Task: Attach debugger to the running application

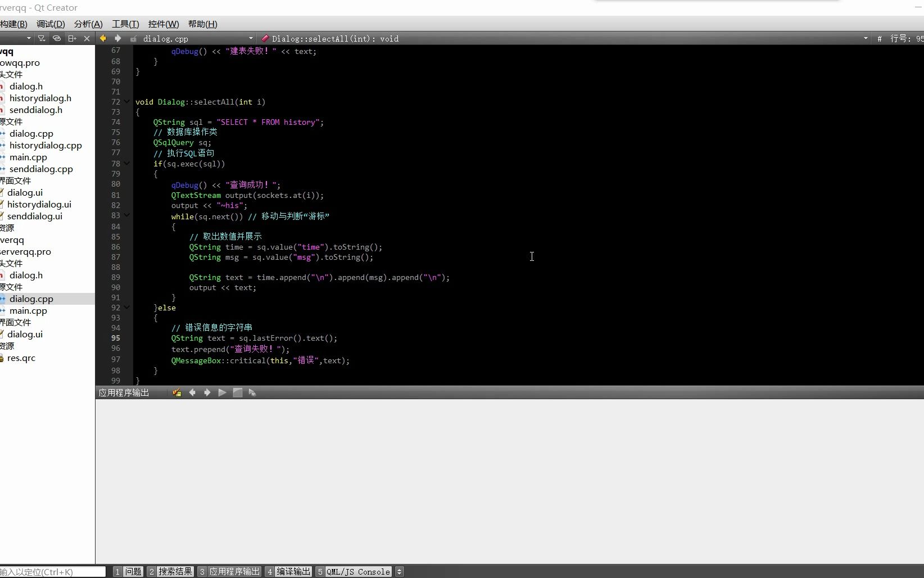Action: tap(252, 392)
